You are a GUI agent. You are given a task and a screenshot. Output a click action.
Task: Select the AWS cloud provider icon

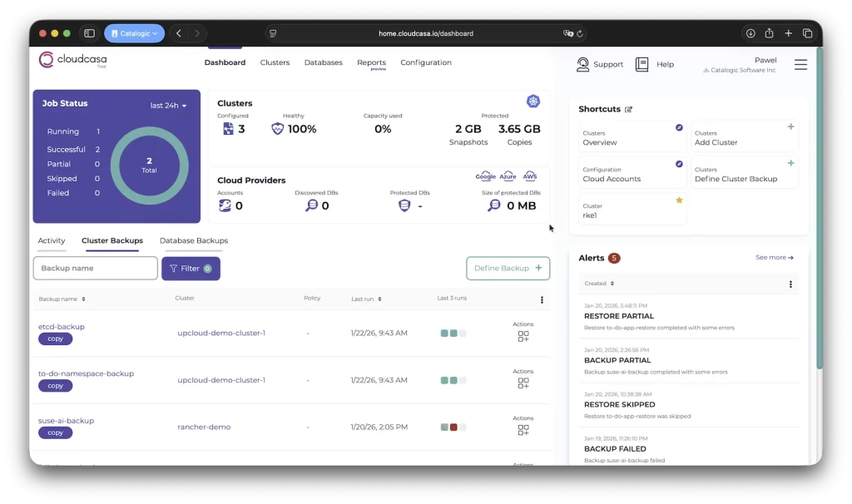529,177
